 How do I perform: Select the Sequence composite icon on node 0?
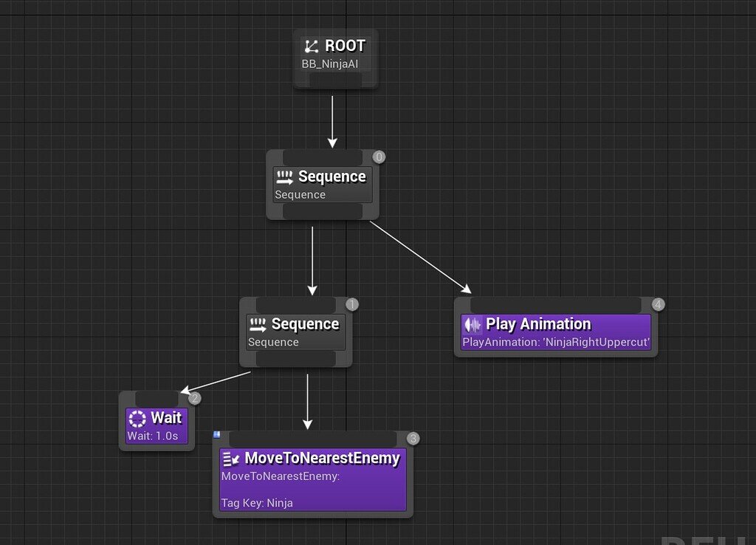point(286,176)
